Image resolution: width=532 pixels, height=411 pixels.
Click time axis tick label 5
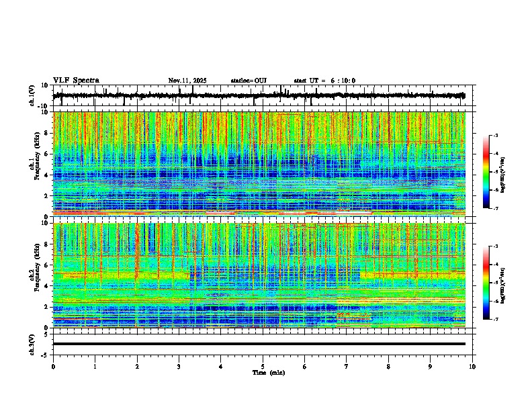tap(263, 367)
